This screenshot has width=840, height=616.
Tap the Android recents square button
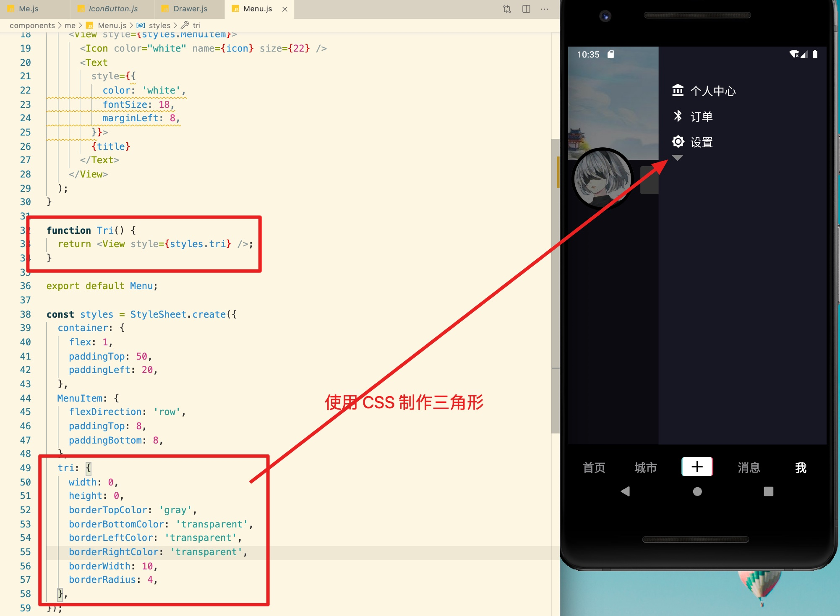pos(769,491)
